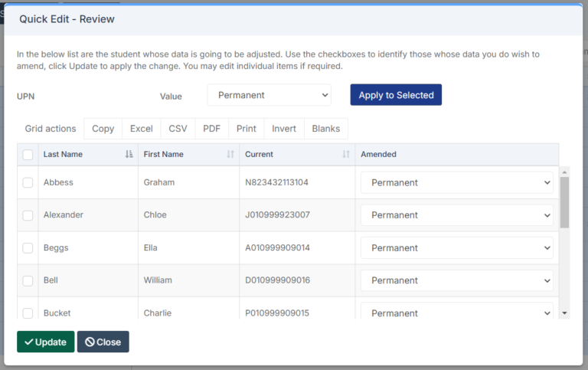588x370 pixels.
Task: Click the grid's vertical scrollbar thumb
Action: click(x=564, y=202)
